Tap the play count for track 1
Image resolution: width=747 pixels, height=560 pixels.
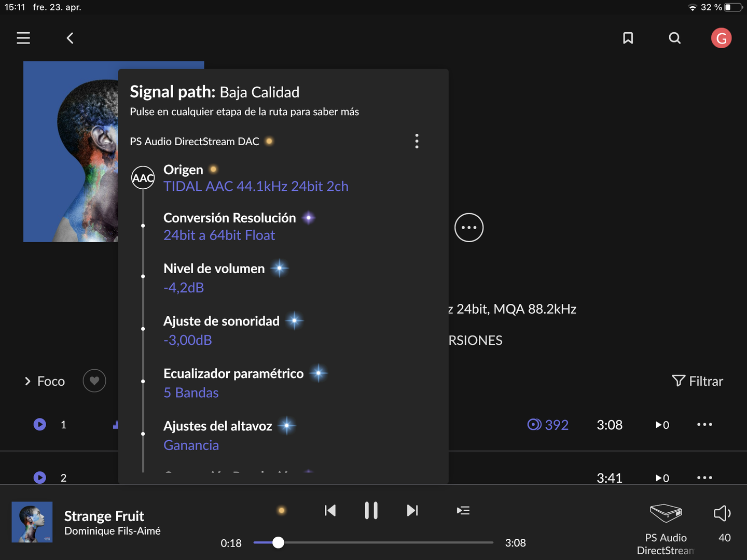662,425
